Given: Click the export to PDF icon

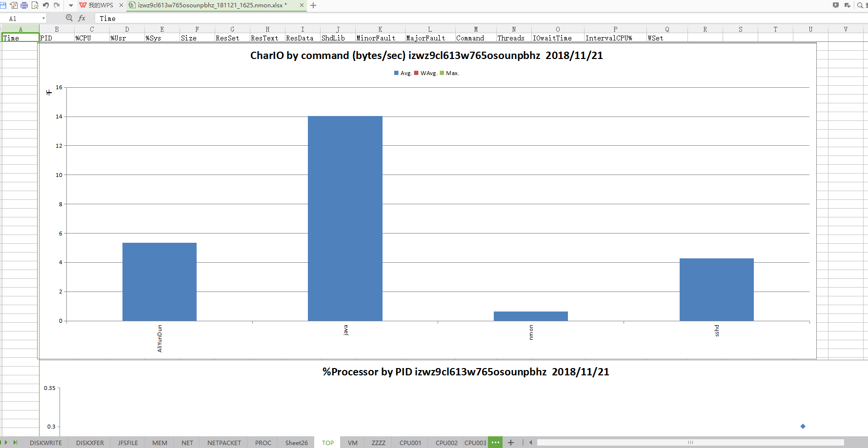Looking at the screenshot, I should click(x=14, y=5).
